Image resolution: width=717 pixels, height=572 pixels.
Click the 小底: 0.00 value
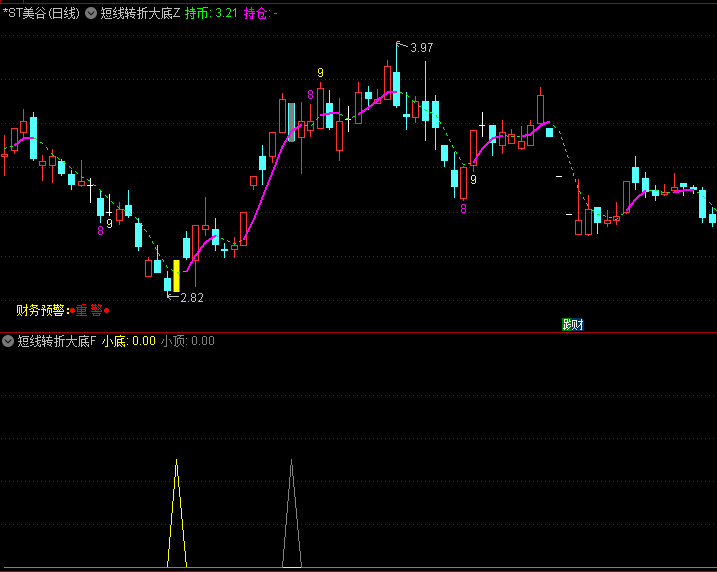click(x=128, y=341)
